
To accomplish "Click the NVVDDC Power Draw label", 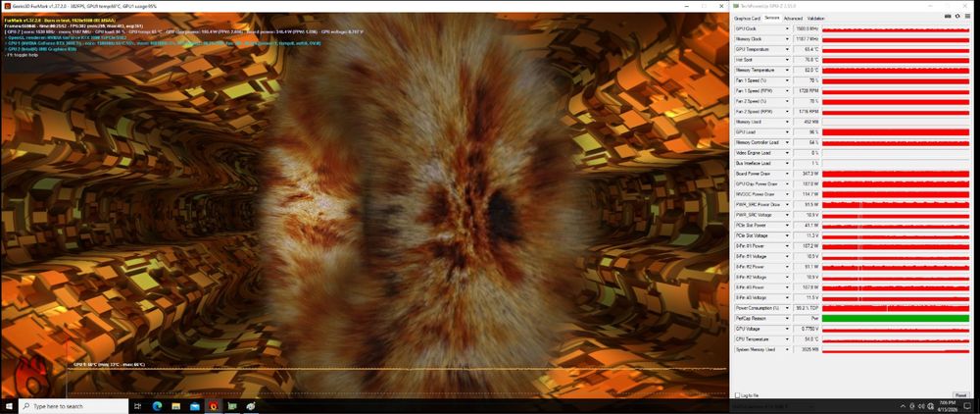I will [755, 194].
